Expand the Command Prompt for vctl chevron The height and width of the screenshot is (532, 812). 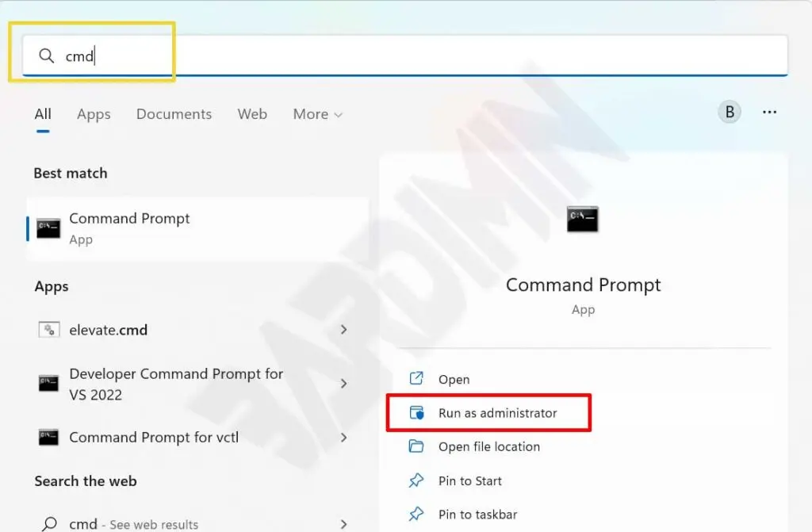[x=344, y=437]
